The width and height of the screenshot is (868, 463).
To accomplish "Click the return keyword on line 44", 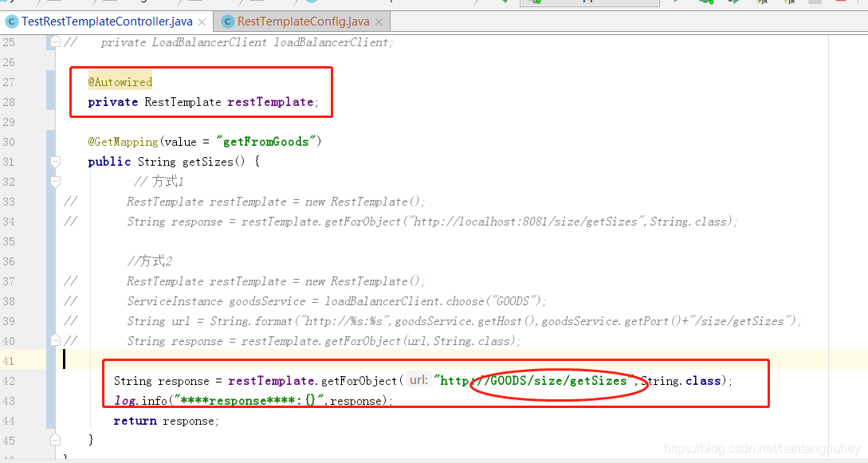I will click(135, 421).
